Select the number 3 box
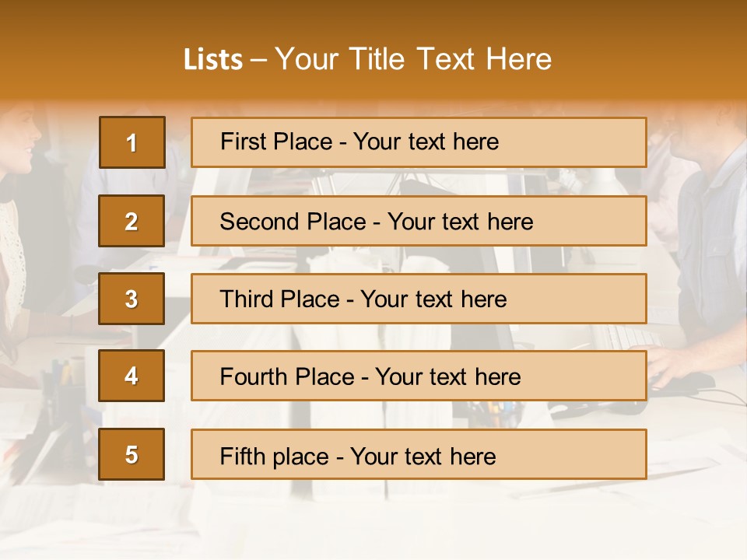Viewport: 747px width, 560px height. point(132,299)
